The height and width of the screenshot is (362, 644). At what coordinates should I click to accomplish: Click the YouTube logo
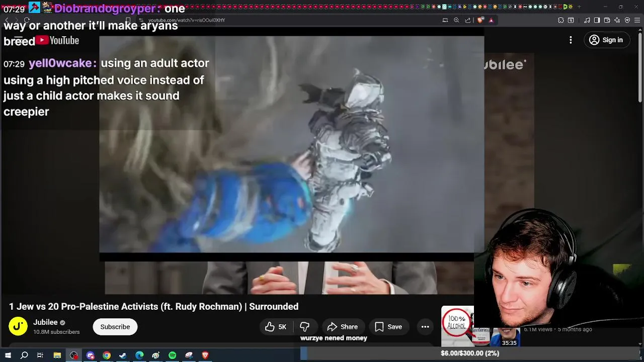tap(57, 40)
